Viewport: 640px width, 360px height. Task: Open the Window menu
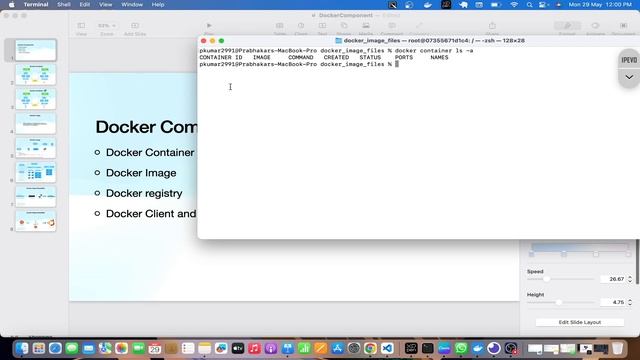[132, 4]
